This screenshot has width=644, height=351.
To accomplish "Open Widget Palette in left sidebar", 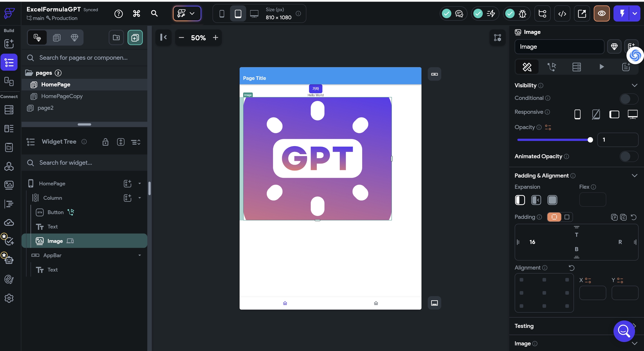I will click(x=9, y=44).
